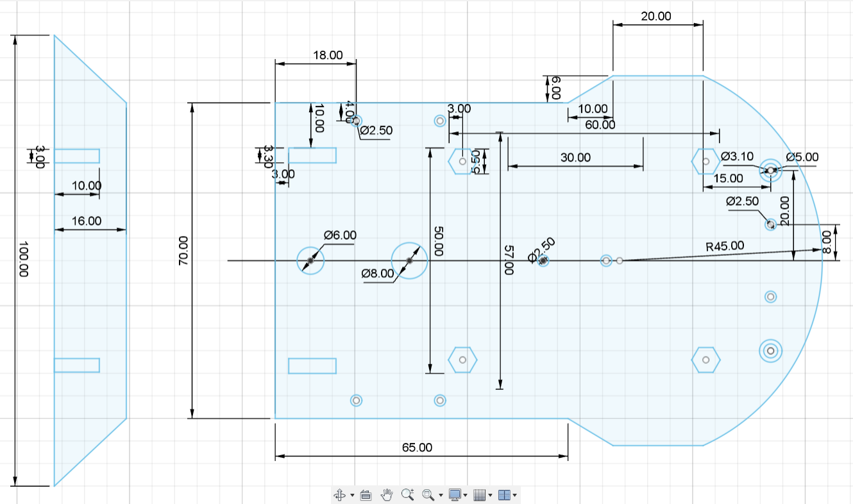Viewport: 853px width, 504px height.
Task: Activate the Pan hand tool
Action: point(387,494)
